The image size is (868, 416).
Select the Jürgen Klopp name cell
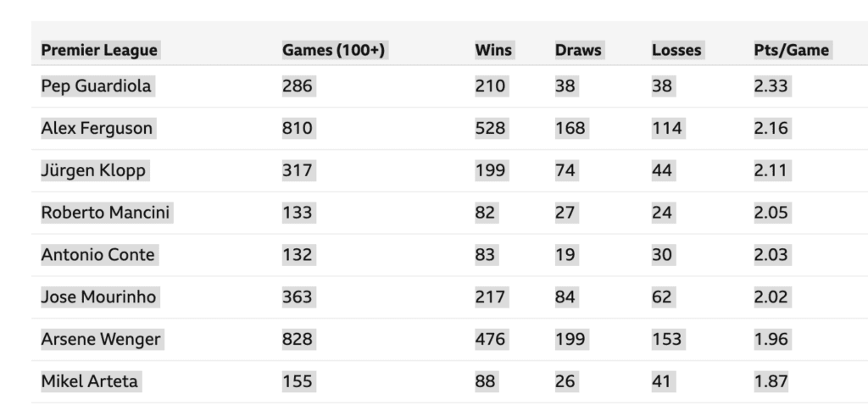point(94,170)
